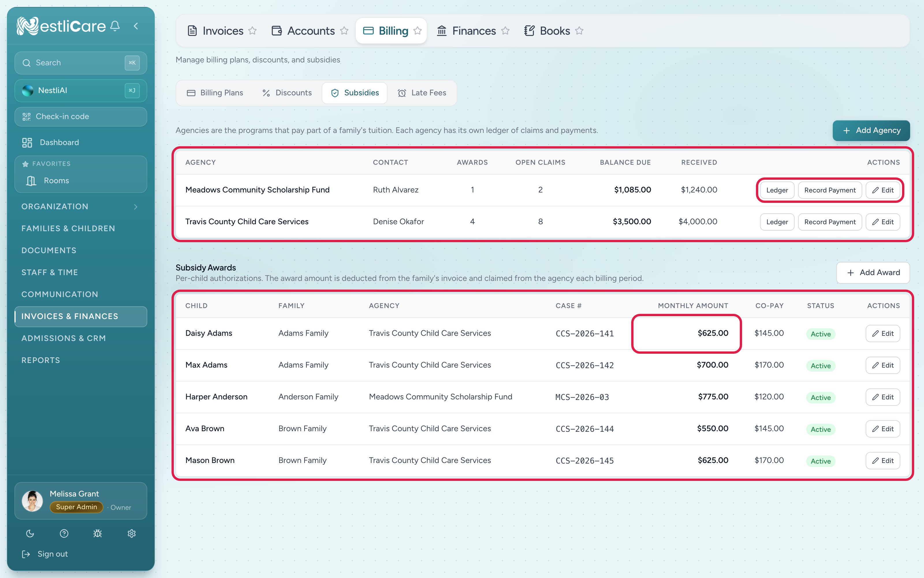Screen dimensions: 924x578
Task: Click the Active status for Daisy Adams
Action: (821, 334)
